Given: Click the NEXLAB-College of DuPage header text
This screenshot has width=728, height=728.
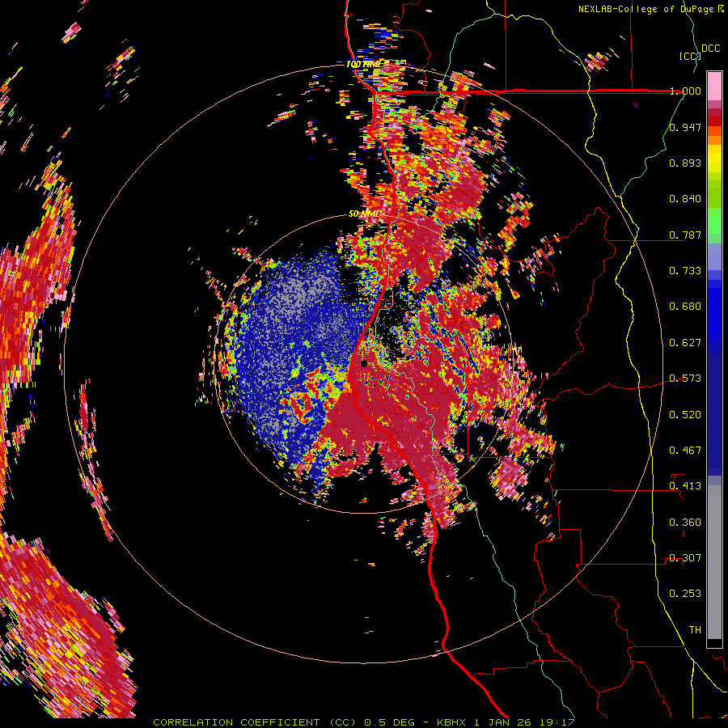Looking at the screenshot, I should [x=647, y=9].
